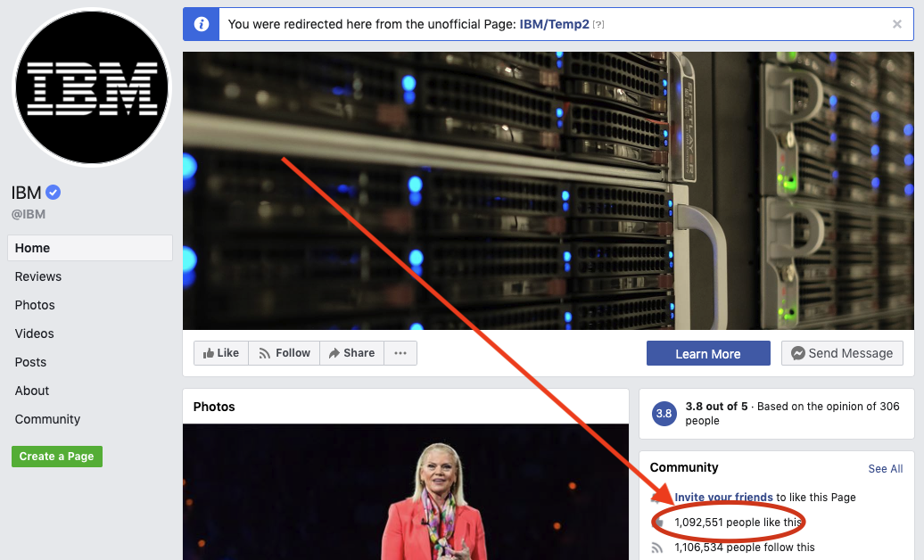Open the About section in sidebar
Screen dimensions: 924x560
pyautogui.click(x=32, y=391)
